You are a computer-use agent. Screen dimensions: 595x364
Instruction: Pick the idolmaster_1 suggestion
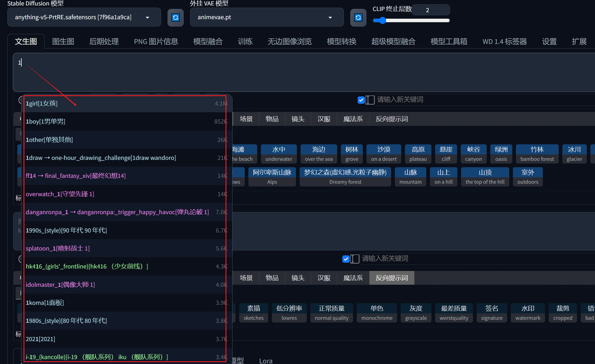[x=127, y=285]
